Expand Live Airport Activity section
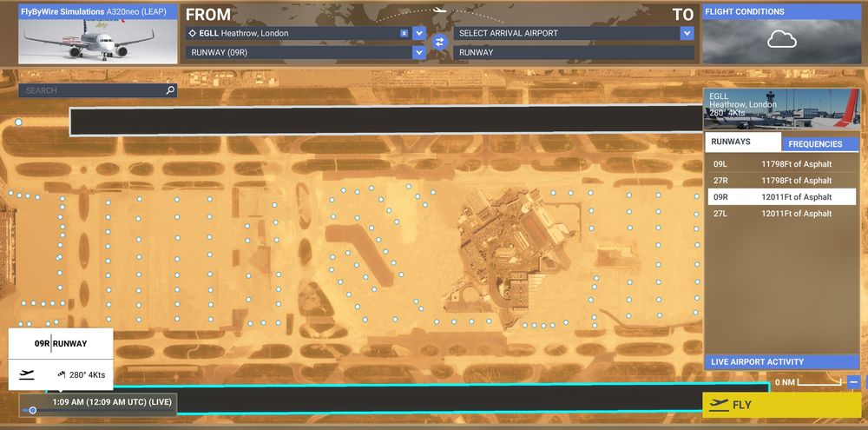 [x=780, y=361]
